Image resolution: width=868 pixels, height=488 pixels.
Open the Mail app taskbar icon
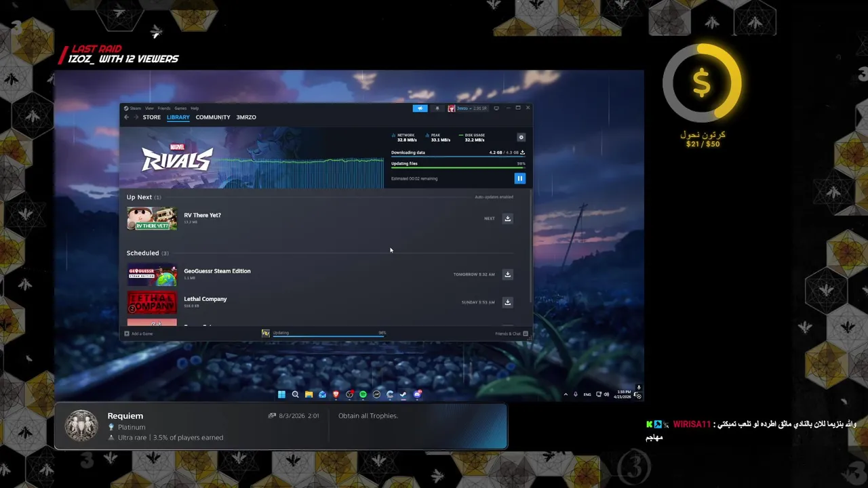322,394
